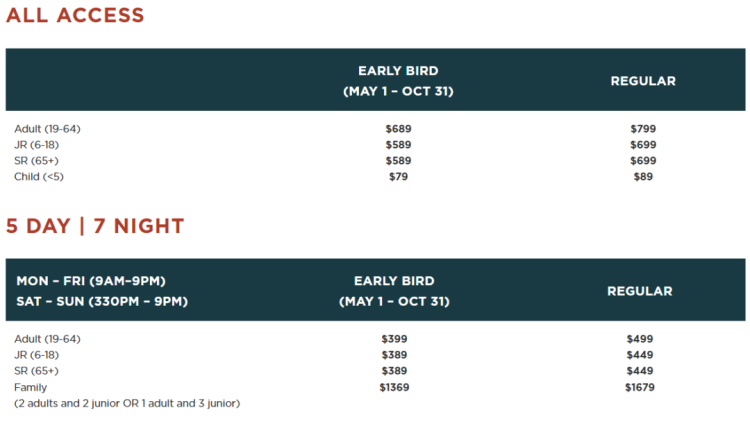This screenshot has height=426, width=750.
Task: Click the 5 Day table's Regular header
Action: [640, 291]
